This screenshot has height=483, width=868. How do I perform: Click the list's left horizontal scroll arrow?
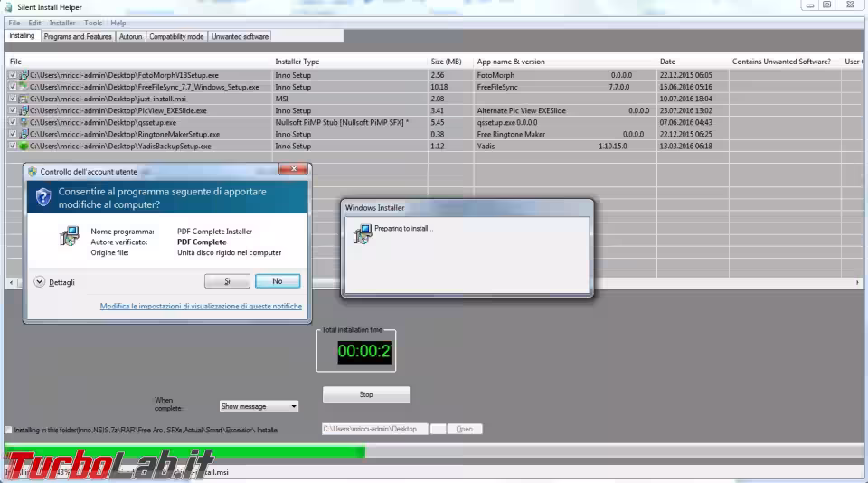[x=11, y=282]
